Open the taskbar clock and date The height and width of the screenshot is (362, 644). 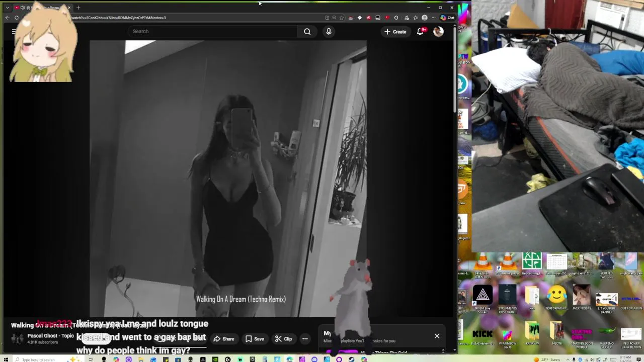pyautogui.click(x=625, y=359)
